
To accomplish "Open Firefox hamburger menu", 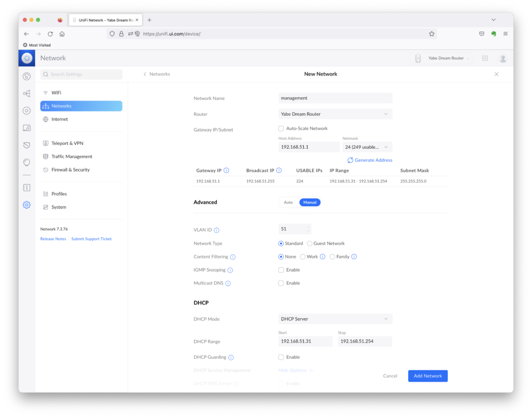I will tap(505, 34).
